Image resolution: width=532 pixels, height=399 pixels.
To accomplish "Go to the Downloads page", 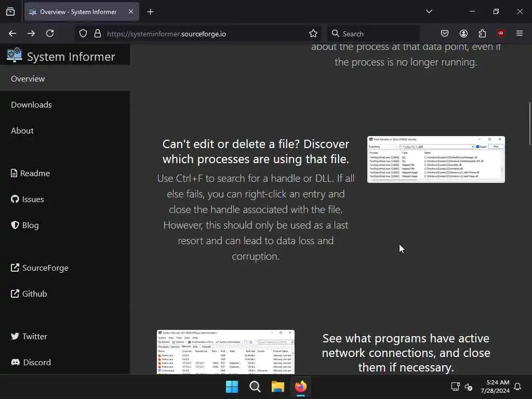I will click(x=31, y=104).
